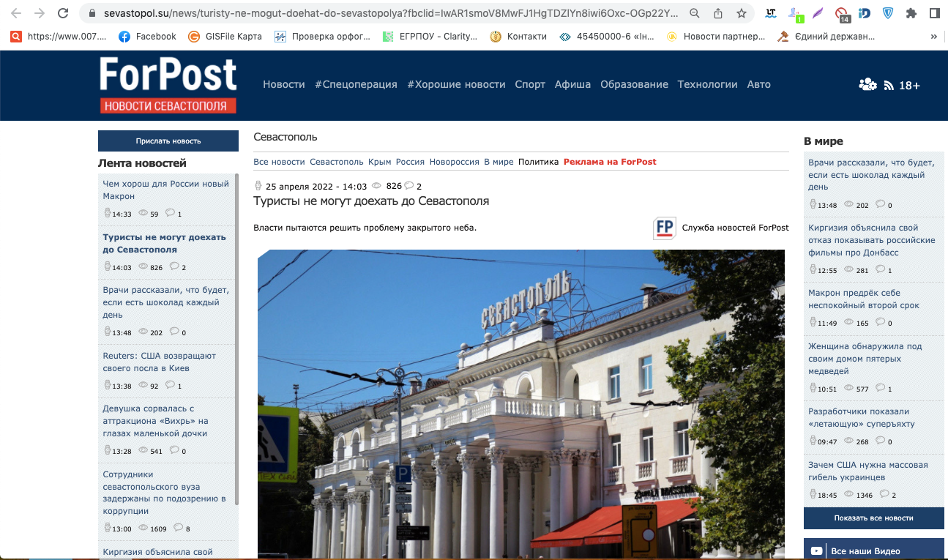Click the RSS feed icon in header
Screen dimensions: 948x560
[x=889, y=86]
